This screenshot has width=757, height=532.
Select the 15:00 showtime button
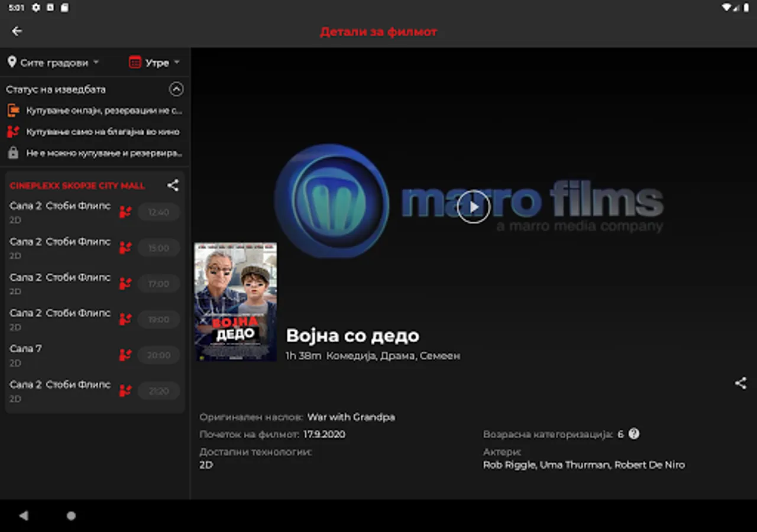(x=158, y=248)
